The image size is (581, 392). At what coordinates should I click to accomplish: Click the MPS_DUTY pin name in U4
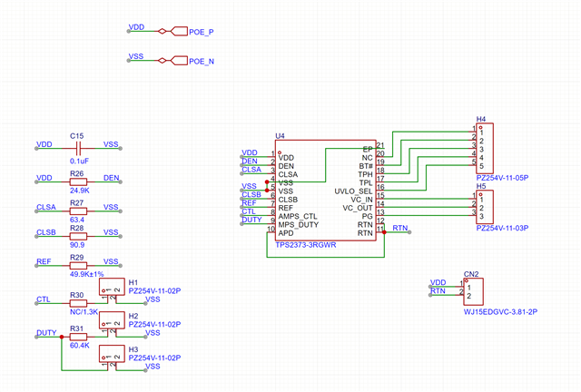[x=299, y=225]
